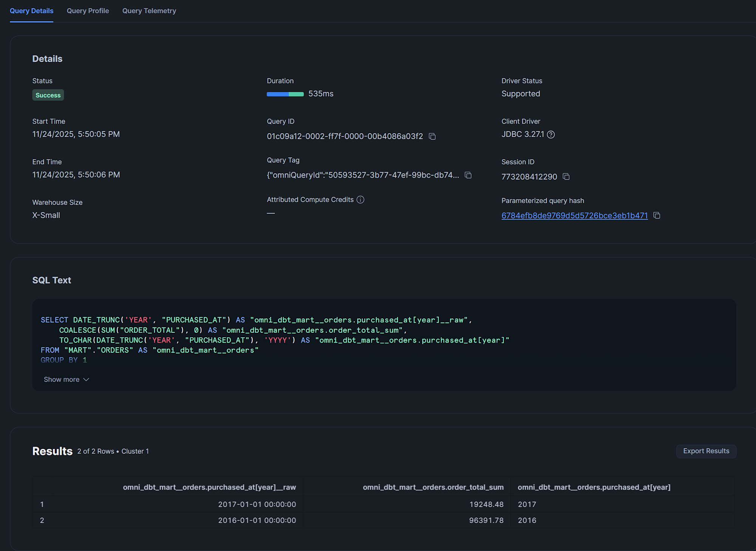
Task: Click the duration progress bar
Action: click(x=285, y=94)
